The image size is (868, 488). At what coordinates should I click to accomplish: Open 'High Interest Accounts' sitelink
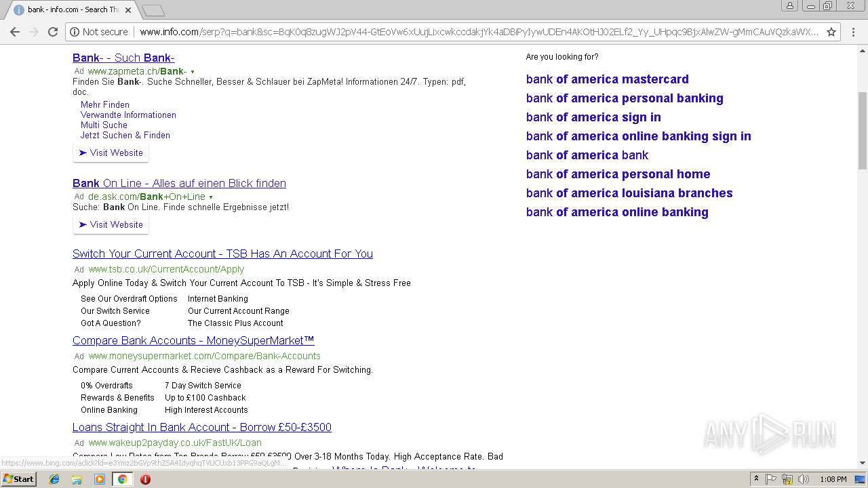click(206, 410)
